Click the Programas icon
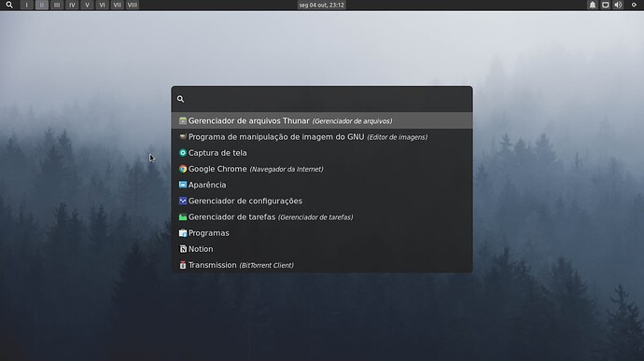 coord(183,233)
